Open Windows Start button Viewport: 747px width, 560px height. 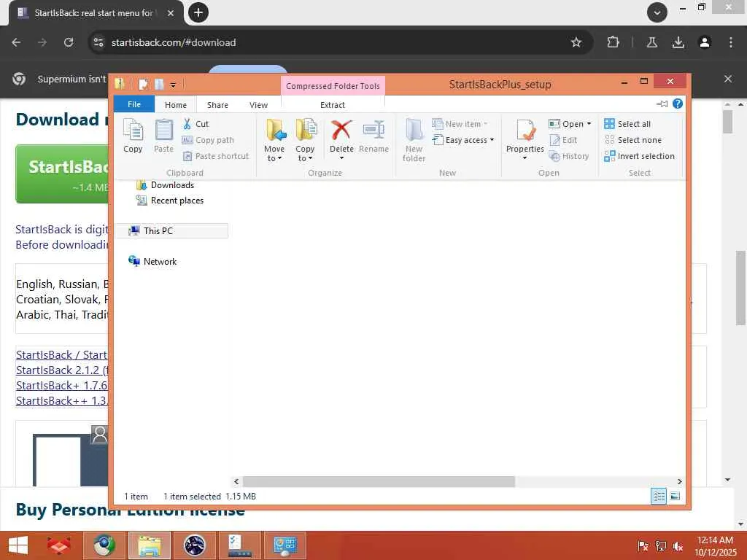(x=18, y=545)
